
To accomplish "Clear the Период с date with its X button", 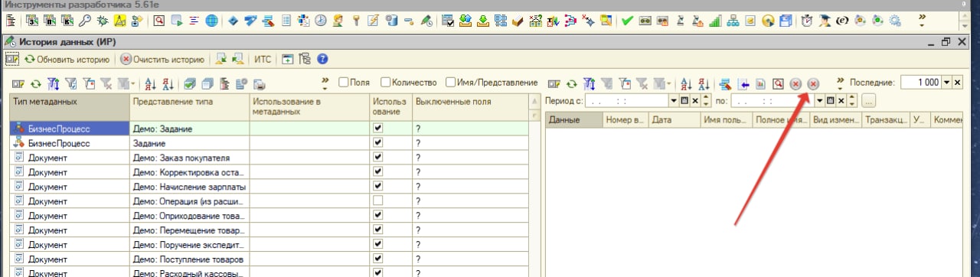I will 695,100.
